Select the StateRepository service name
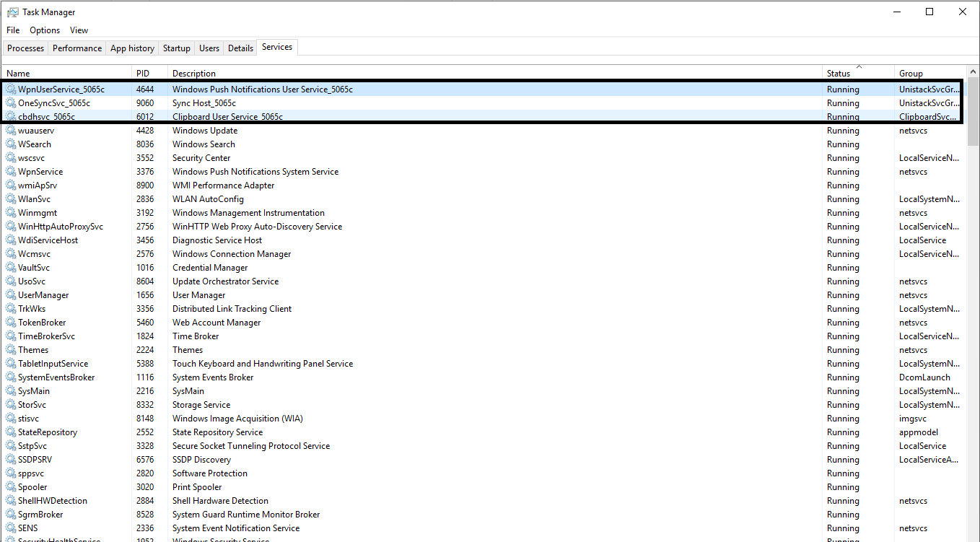 pos(48,432)
